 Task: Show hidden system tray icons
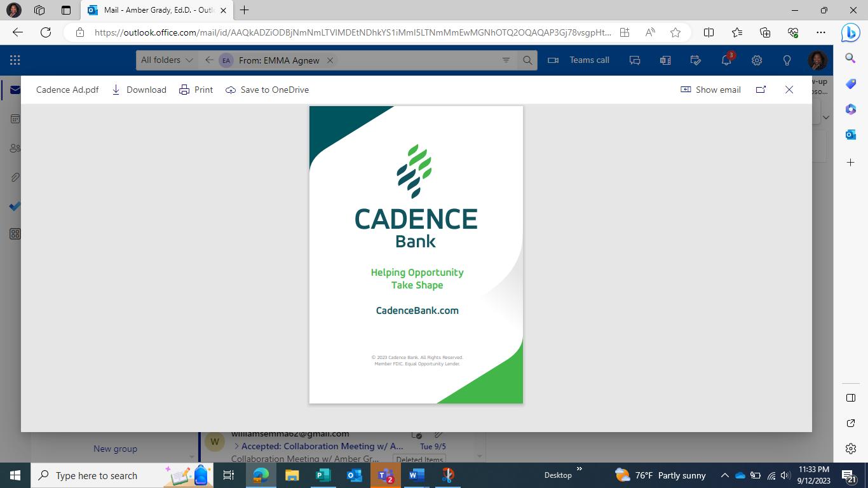click(724, 475)
